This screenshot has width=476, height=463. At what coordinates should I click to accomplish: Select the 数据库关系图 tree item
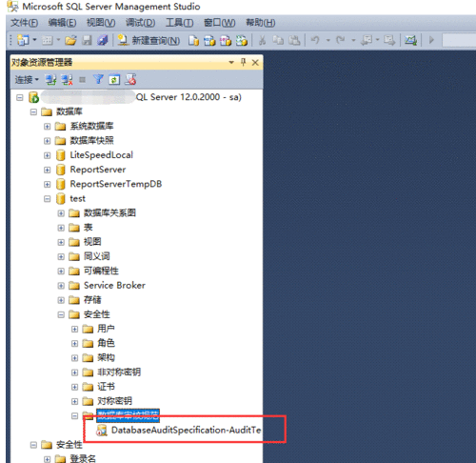coord(109,212)
